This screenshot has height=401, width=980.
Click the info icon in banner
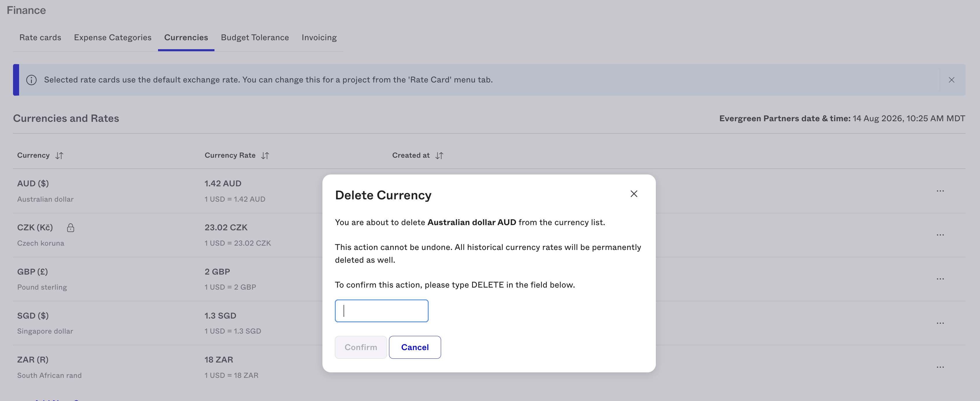(32, 80)
